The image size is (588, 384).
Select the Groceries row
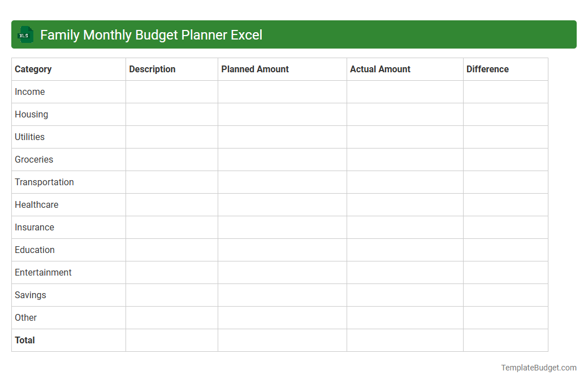pyautogui.click(x=34, y=159)
